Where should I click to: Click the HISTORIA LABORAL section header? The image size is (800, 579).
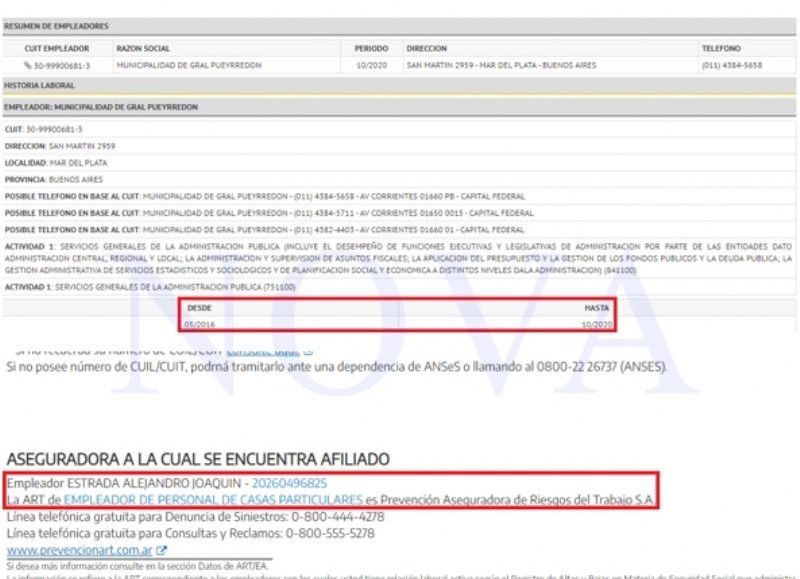coord(399,85)
